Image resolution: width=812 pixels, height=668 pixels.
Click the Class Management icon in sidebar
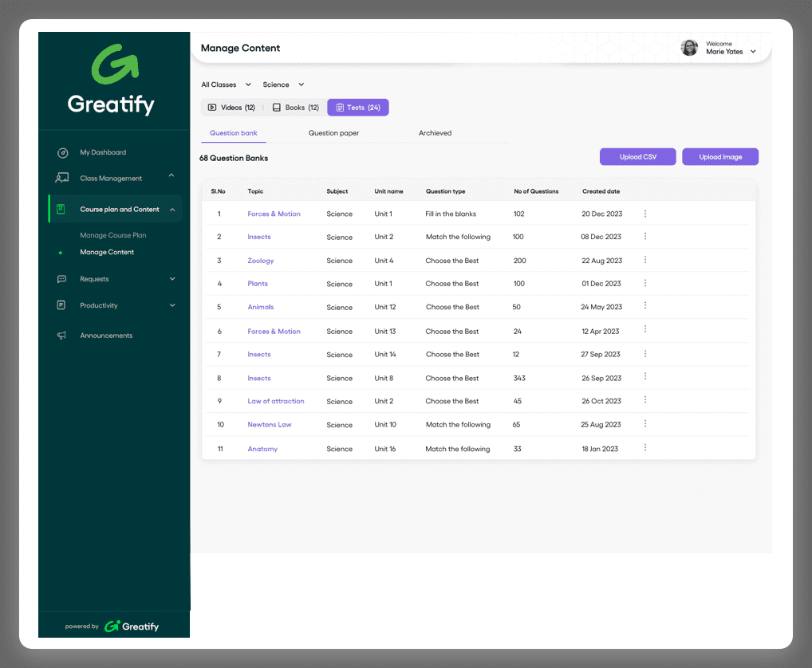[x=62, y=179]
